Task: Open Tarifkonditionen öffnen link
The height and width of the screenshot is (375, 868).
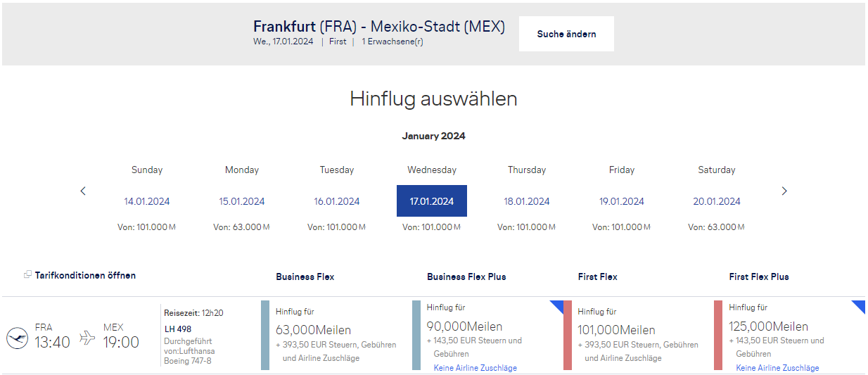Action: click(x=85, y=275)
